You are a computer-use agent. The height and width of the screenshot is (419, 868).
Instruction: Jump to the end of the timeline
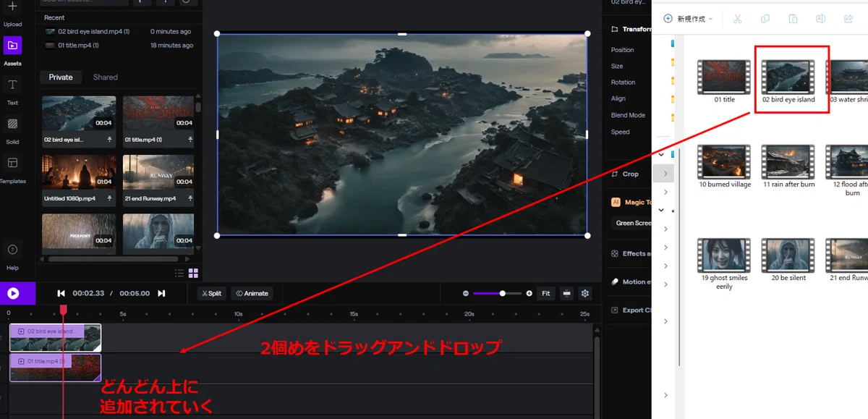click(161, 293)
